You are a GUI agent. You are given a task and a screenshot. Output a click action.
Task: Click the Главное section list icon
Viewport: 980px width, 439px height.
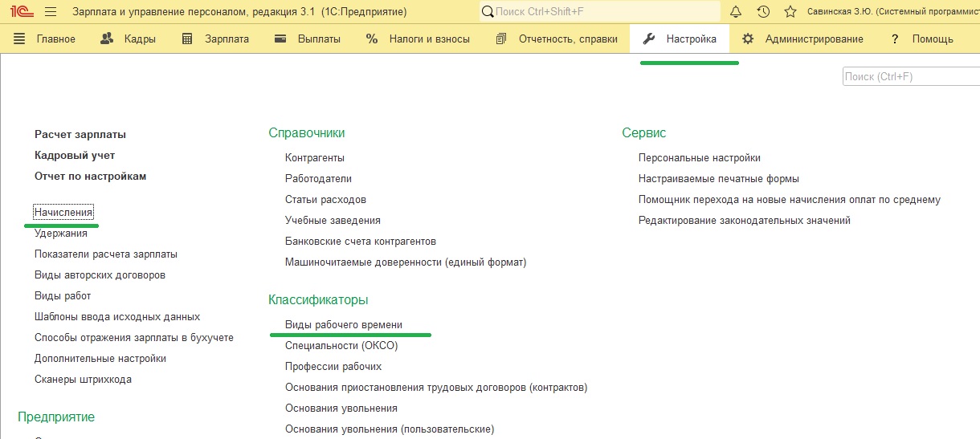[x=20, y=39]
